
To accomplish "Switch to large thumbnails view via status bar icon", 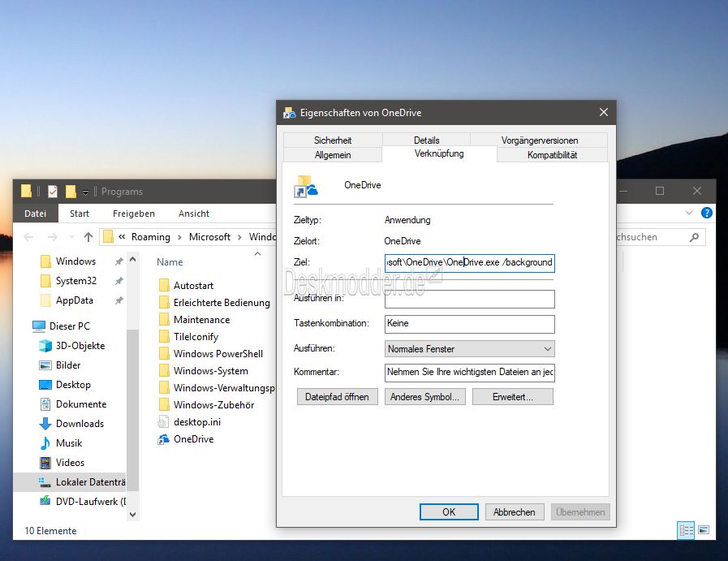I will [x=704, y=530].
